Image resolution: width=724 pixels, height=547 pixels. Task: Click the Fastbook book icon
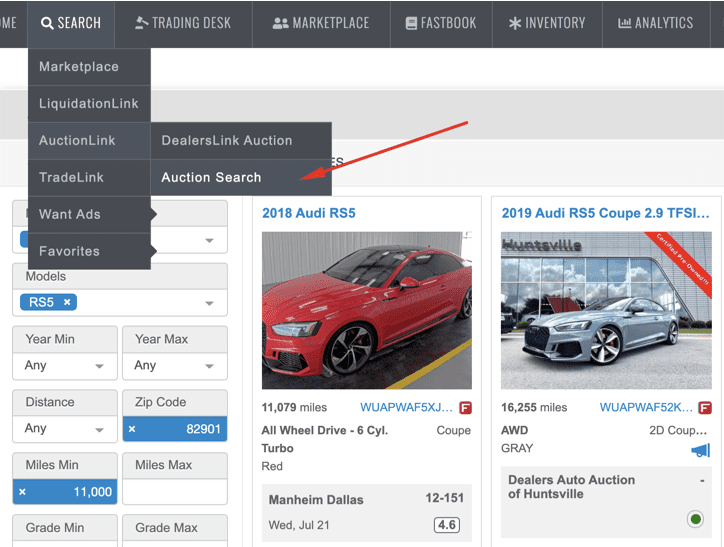[411, 23]
